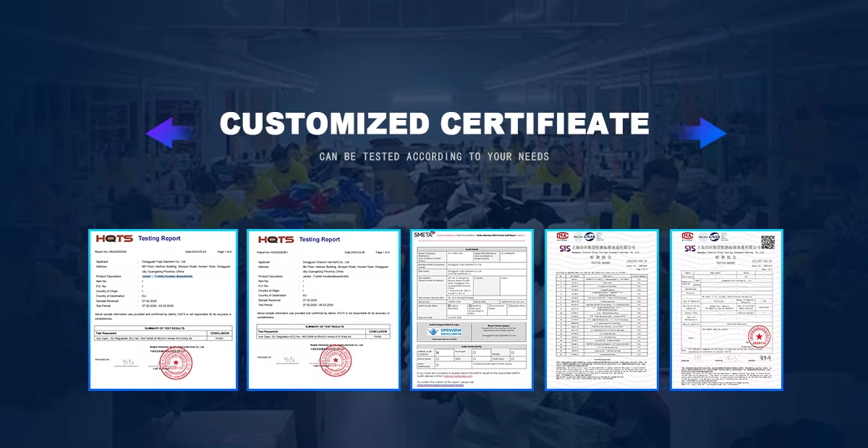Click the STS logo on the fourth certificate
This screenshot has height=448, width=868.
(565, 249)
